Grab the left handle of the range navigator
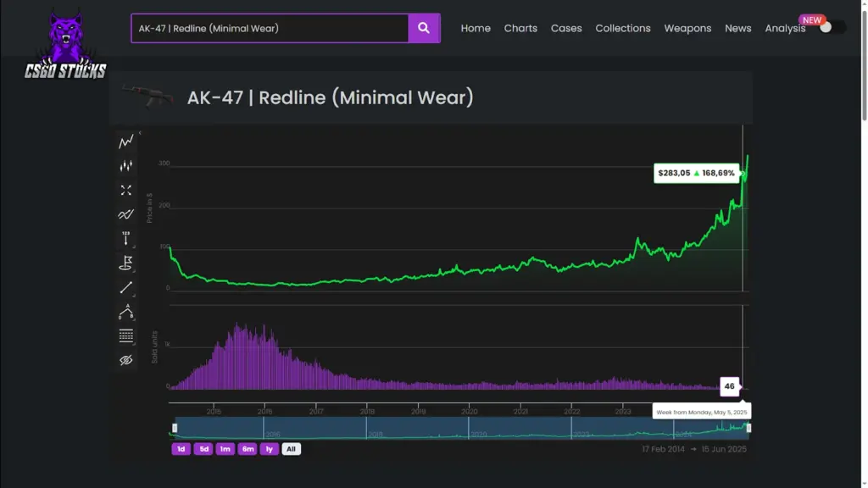The image size is (868, 488). (x=175, y=428)
